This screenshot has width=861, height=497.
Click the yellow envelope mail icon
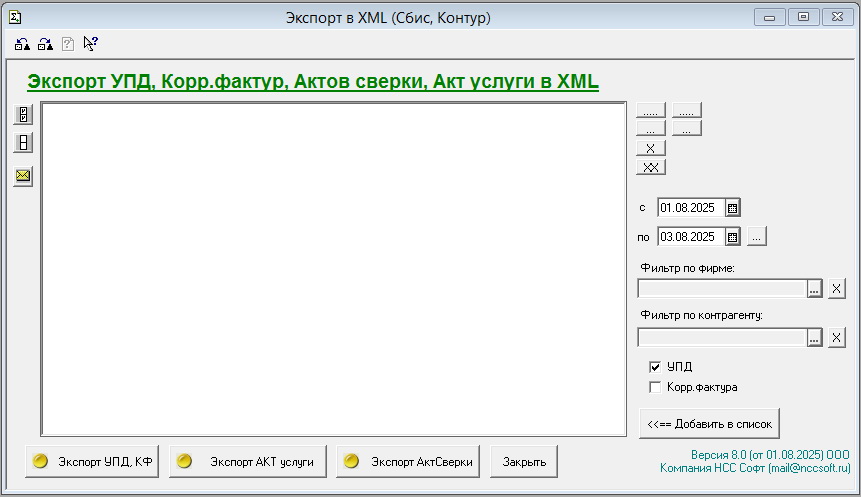pyautogui.click(x=23, y=176)
